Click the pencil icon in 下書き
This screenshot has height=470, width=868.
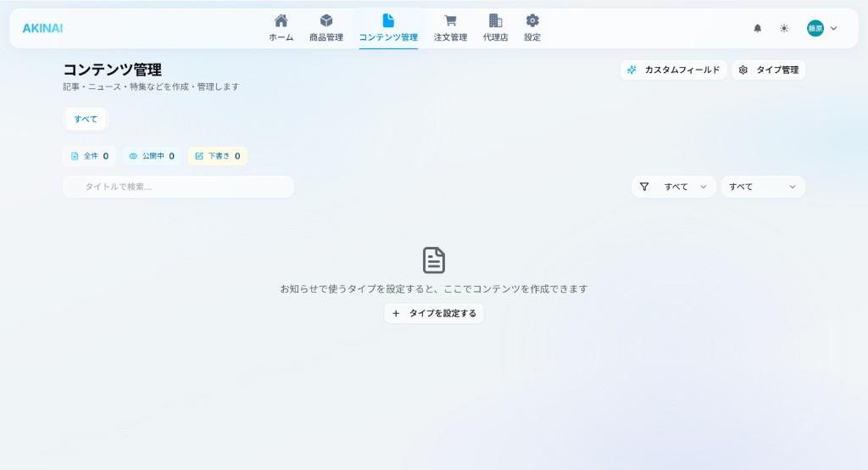199,156
